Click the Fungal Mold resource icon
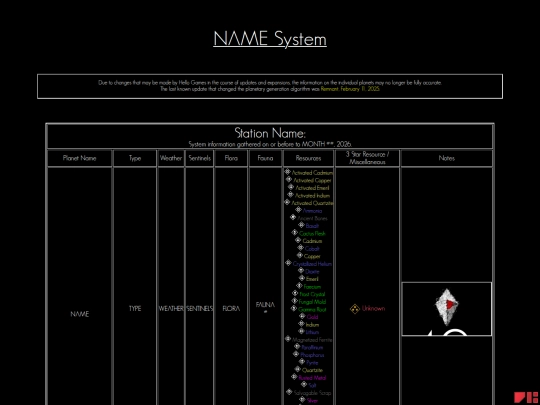Viewport: 540px width, 405px height. click(x=294, y=301)
